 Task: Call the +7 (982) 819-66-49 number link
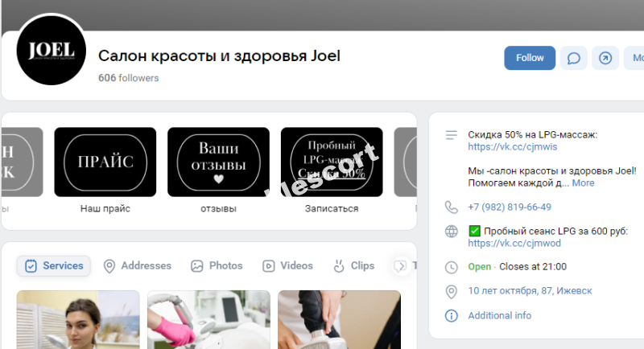pyautogui.click(x=510, y=207)
